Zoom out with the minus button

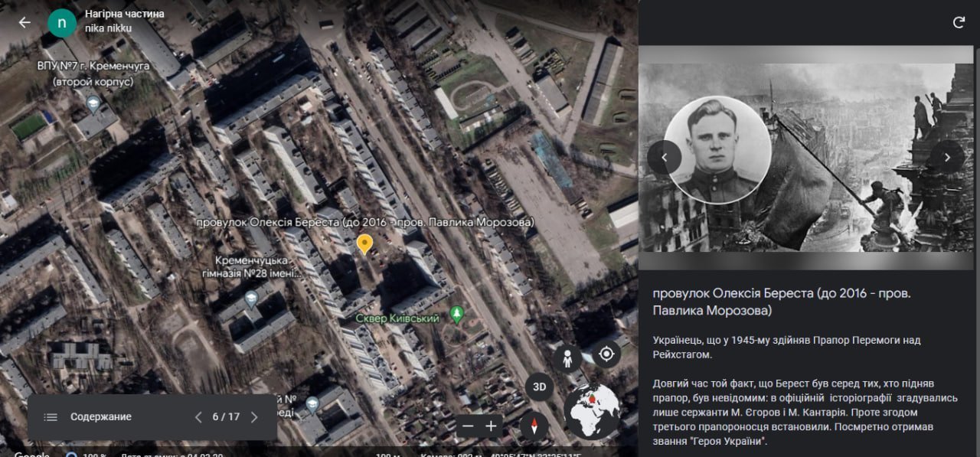click(468, 426)
